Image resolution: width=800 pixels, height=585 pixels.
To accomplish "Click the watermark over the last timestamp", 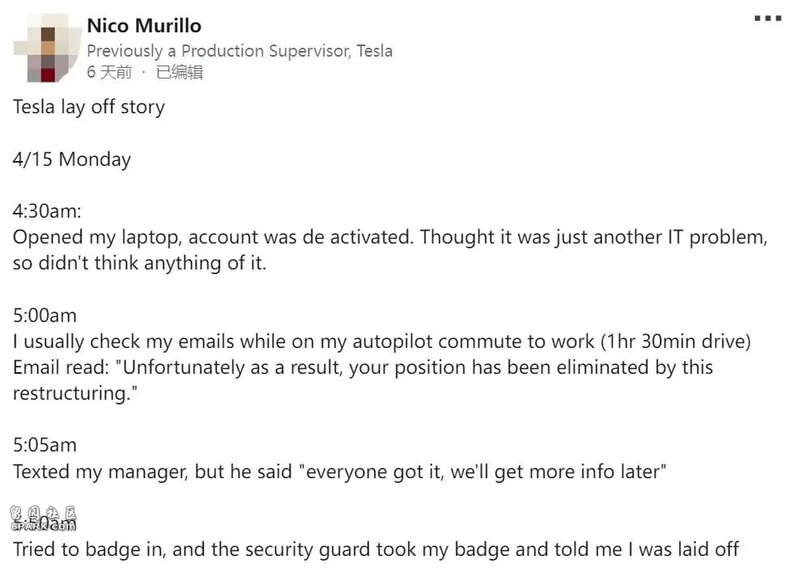I will 43,518.
